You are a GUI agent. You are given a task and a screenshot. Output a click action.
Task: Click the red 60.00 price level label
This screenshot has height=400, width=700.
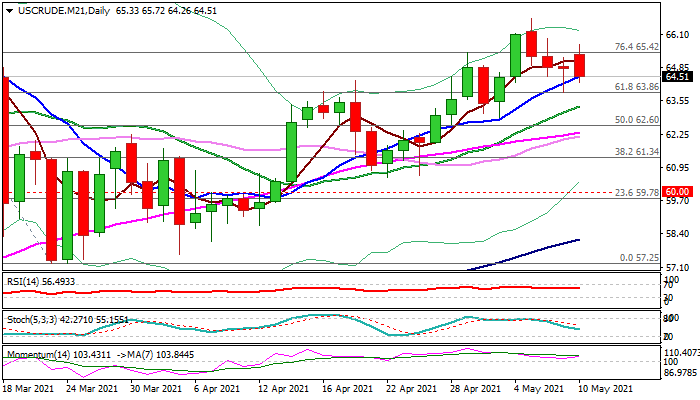coord(678,191)
